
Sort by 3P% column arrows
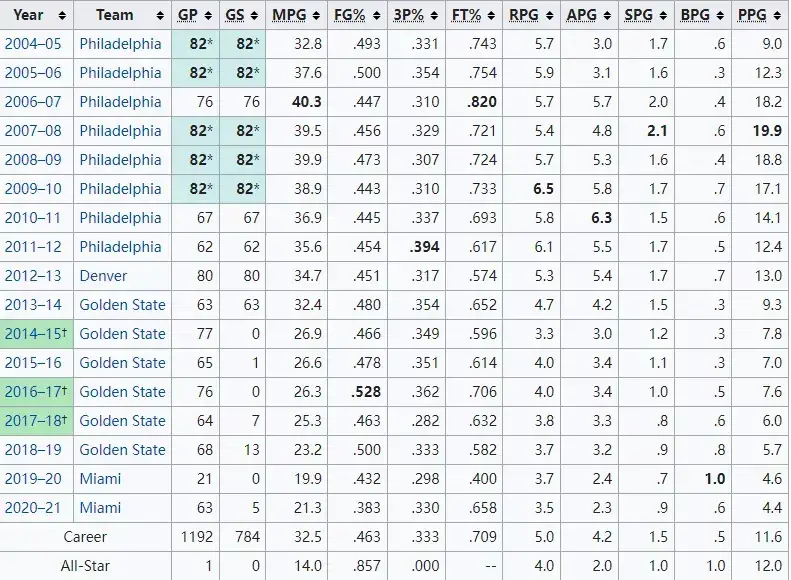[x=434, y=16]
